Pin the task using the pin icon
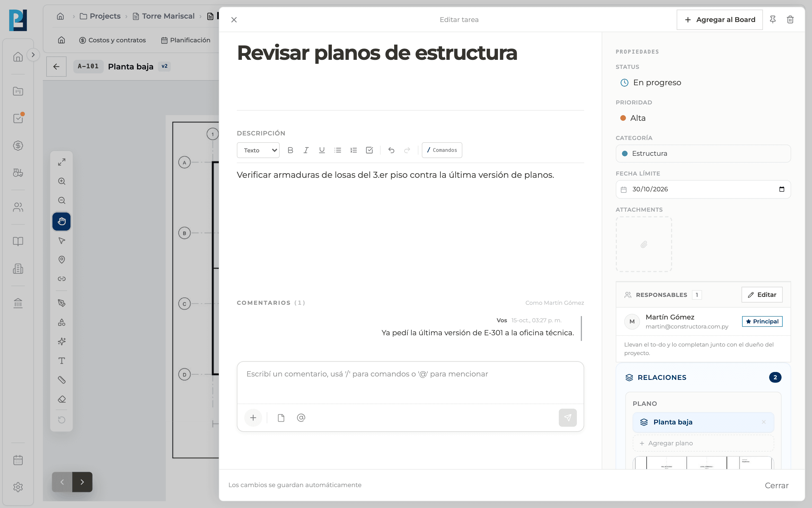 point(773,19)
